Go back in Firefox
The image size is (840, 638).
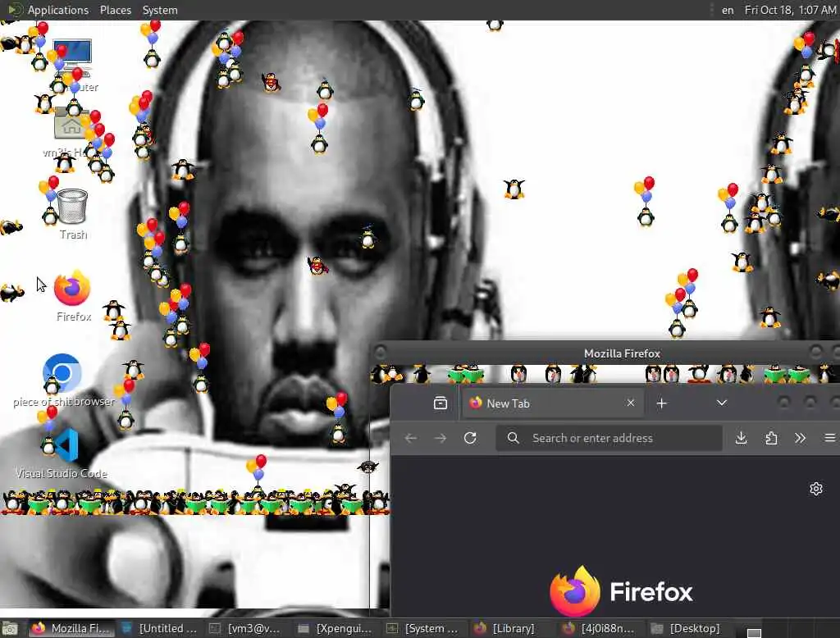coord(411,438)
